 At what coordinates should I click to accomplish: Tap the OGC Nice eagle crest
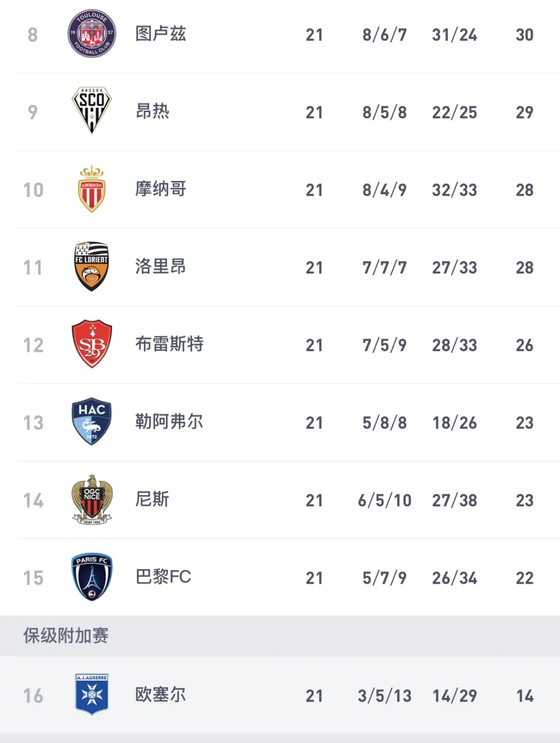(92, 499)
